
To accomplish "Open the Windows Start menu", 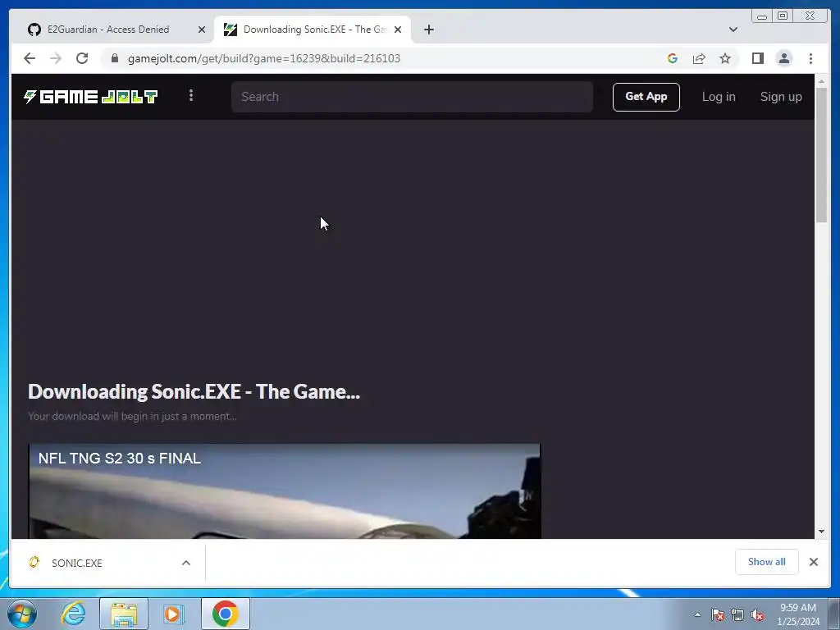I will [x=22, y=614].
